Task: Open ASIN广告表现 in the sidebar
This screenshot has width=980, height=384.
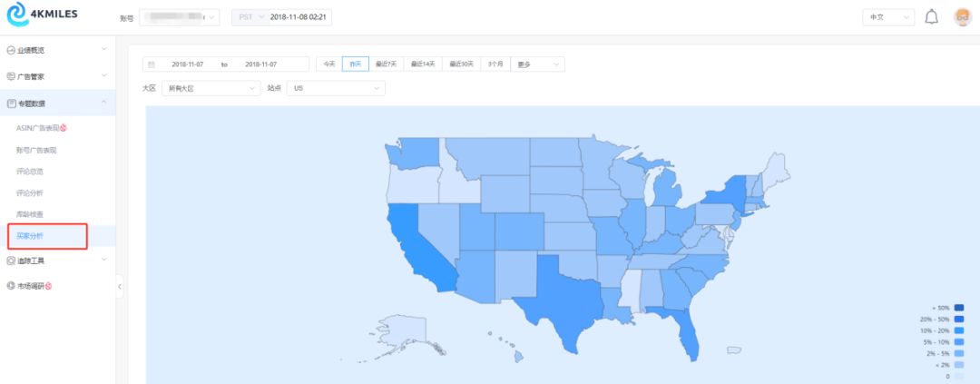Action: point(41,128)
